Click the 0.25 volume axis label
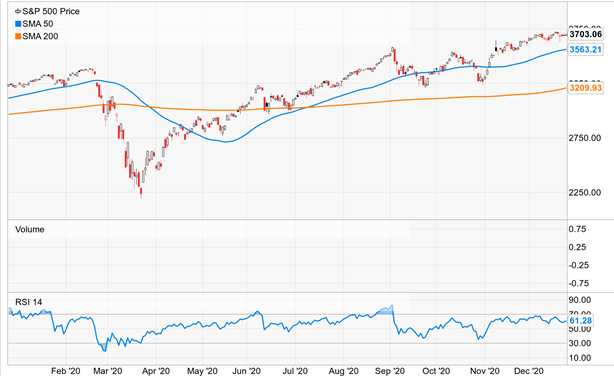Image resolution: width=614 pixels, height=376 pixels. coord(578,247)
